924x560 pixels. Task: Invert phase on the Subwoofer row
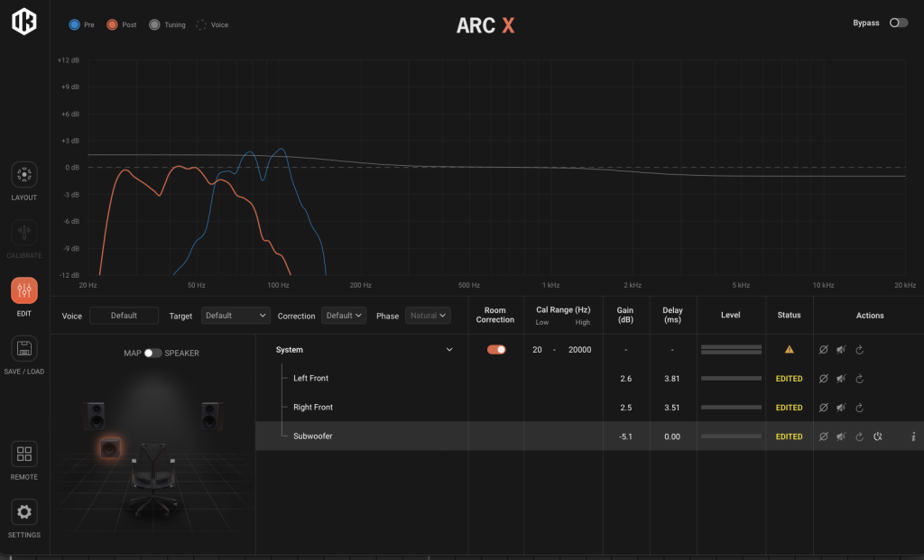point(823,436)
